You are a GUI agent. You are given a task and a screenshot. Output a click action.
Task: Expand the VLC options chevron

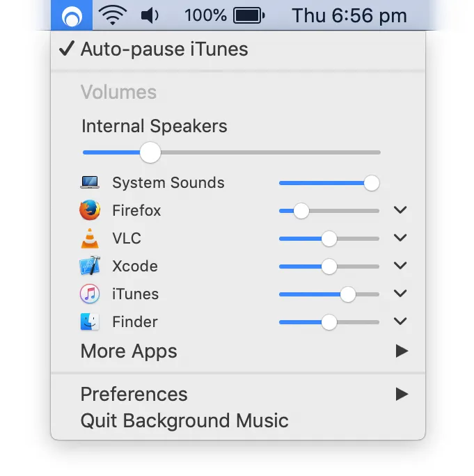click(x=400, y=238)
